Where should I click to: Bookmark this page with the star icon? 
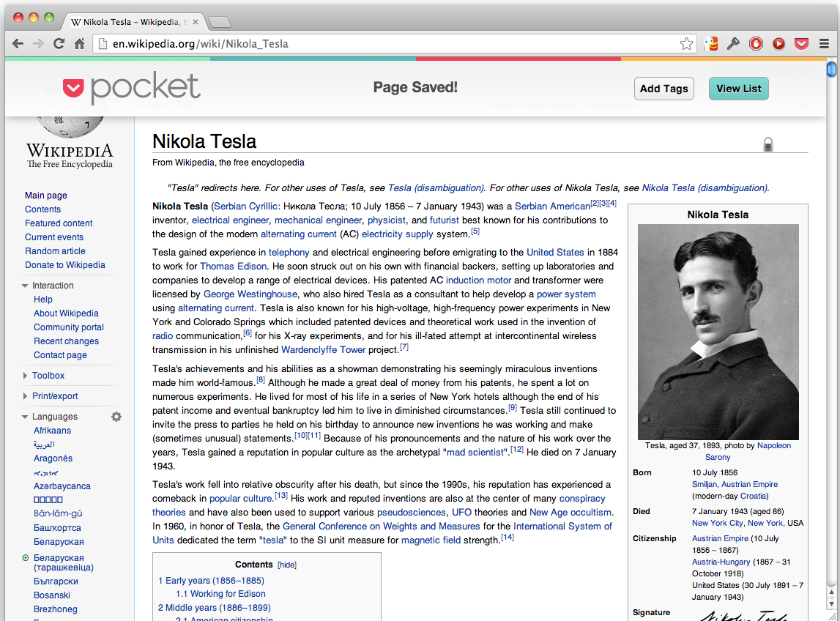coord(686,44)
